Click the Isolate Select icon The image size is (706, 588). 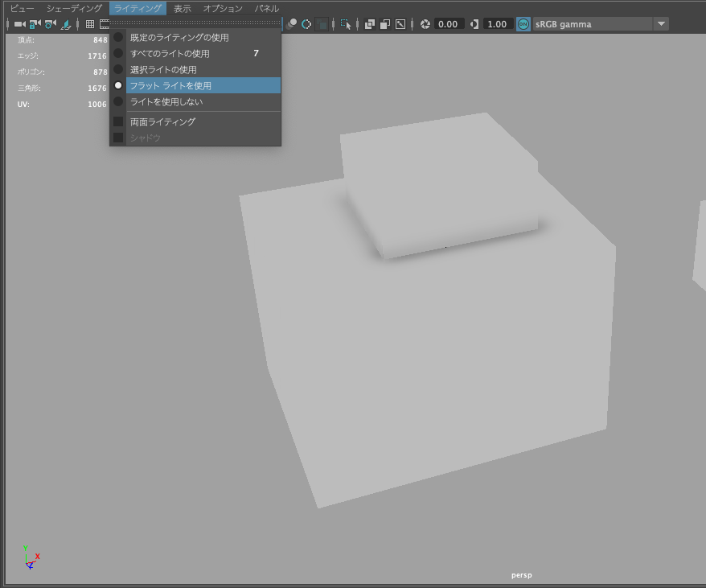click(x=345, y=24)
